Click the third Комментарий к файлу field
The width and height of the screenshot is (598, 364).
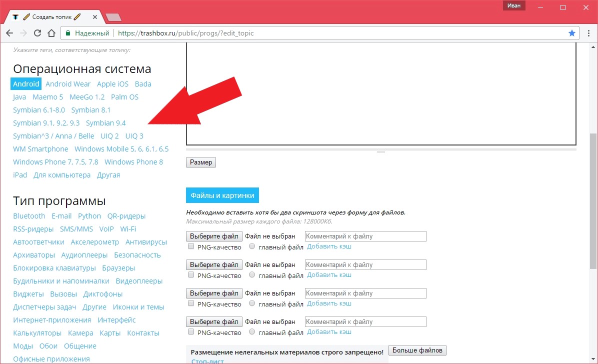point(365,293)
